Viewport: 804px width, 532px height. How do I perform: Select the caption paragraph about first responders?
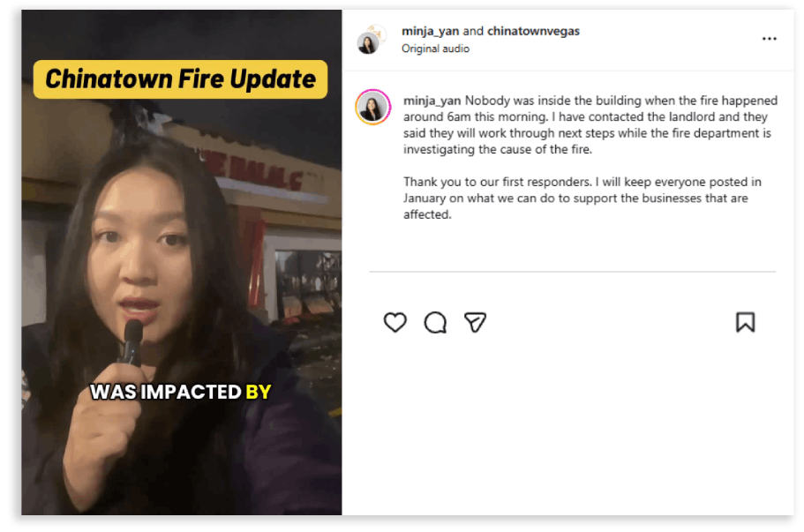tap(582, 199)
